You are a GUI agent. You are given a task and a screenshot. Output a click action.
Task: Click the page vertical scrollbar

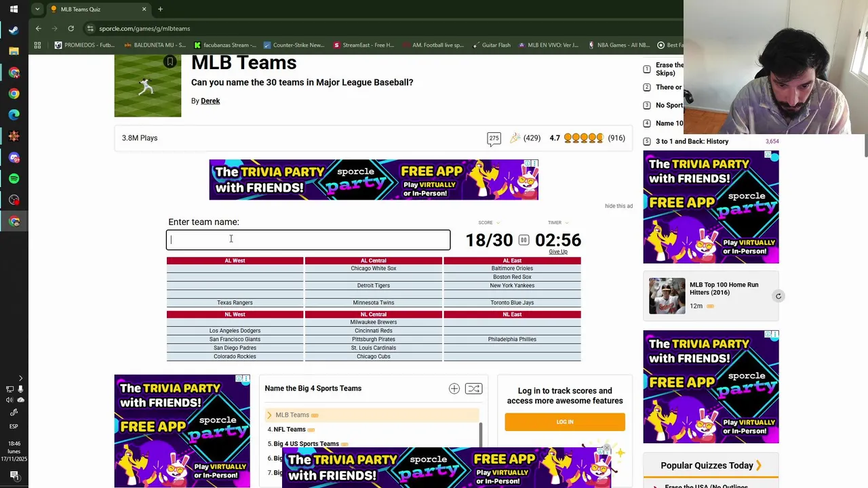tap(865, 145)
